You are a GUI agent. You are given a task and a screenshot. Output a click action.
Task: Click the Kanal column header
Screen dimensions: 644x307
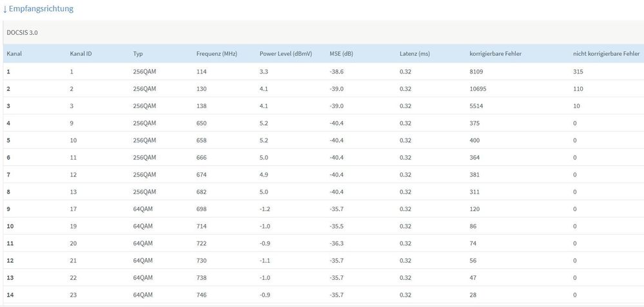point(14,53)
